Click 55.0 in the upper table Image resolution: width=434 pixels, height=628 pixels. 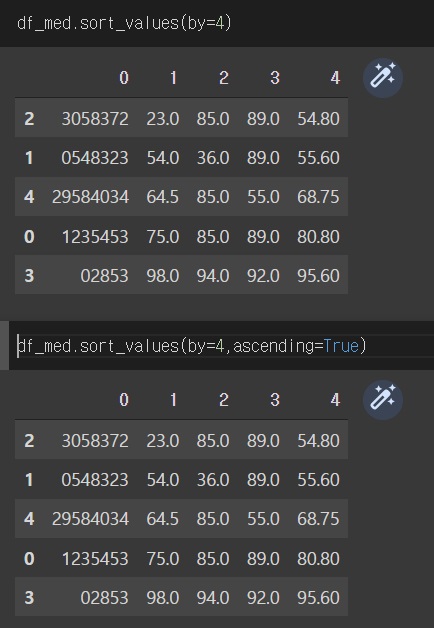(263, 197)
